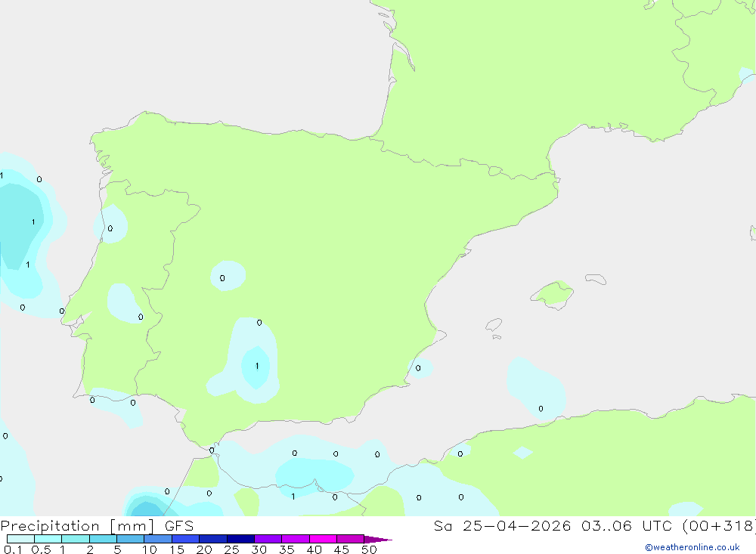Viewport: 756px width, 554px height.
Task: Click the 'Sa 25-04-2026' date text
Action: (502, 525)
